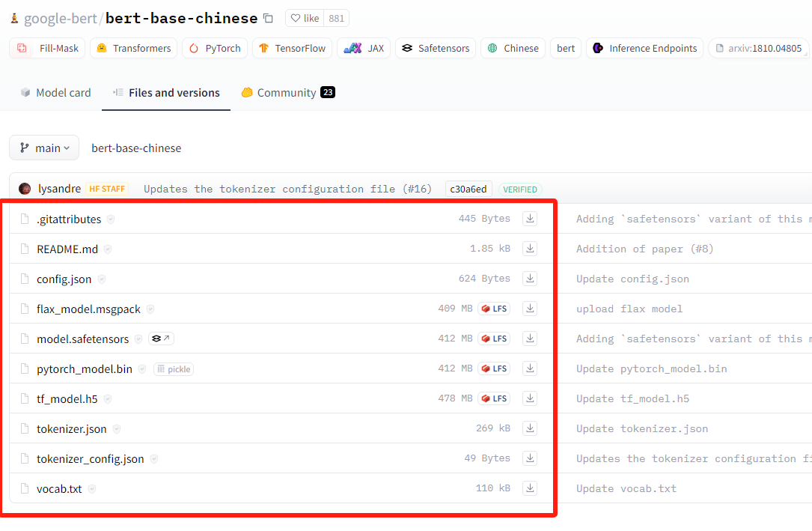Select the TensorFlow tag
This screenshot has height=531, width=812.
[x=292, y=48]
